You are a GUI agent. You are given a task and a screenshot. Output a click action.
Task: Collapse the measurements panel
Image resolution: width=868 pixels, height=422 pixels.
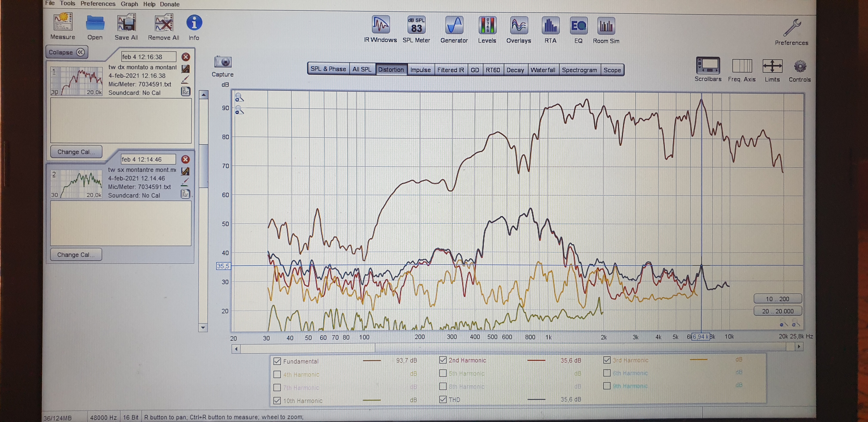click(67, 52)
